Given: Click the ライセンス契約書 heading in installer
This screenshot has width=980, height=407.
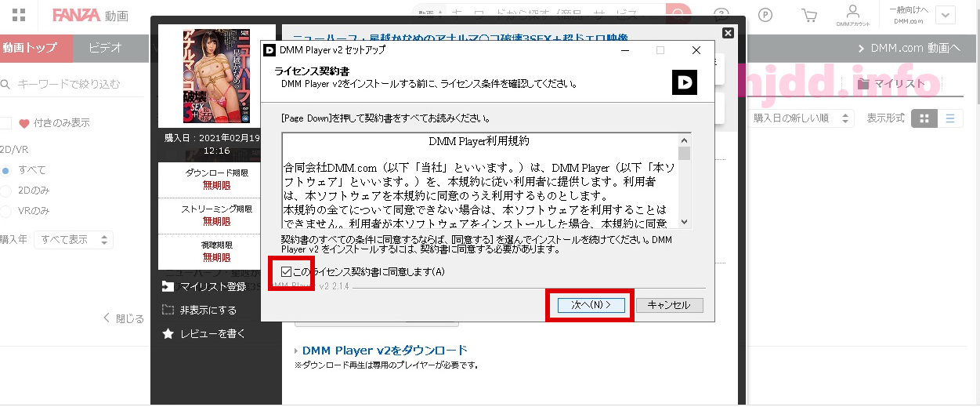Looking at the screenshot, I should click(x=310, y=71).
